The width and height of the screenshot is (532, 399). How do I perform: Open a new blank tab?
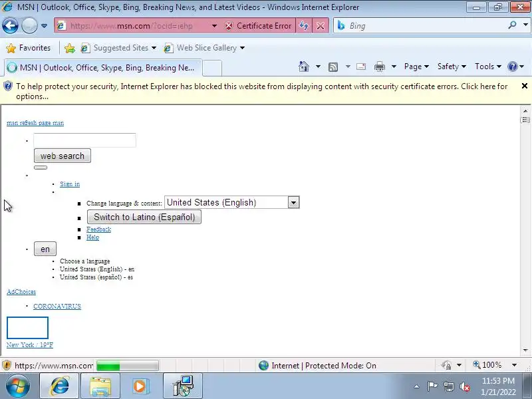pyautogui.click(x=212, y=68)
